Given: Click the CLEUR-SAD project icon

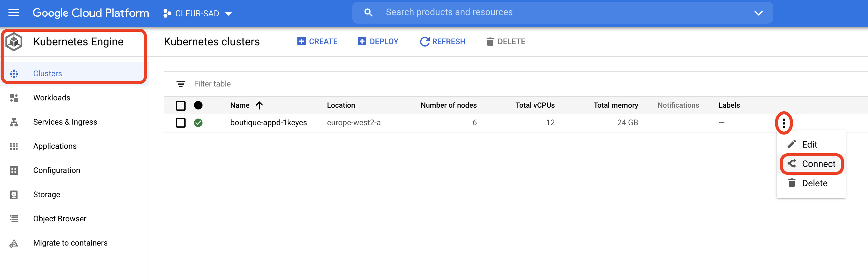Looking at the screenshot, I should (x=167, y=13).
